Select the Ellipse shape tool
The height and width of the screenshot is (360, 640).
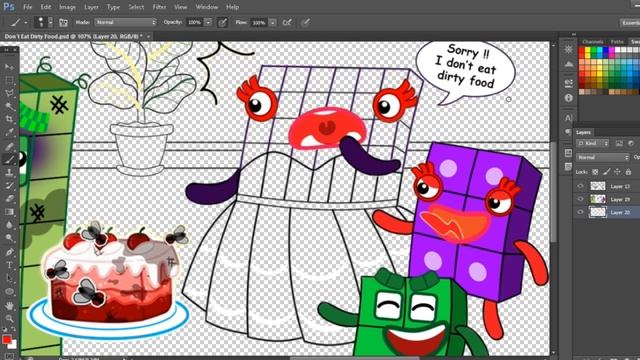[9, 291]
